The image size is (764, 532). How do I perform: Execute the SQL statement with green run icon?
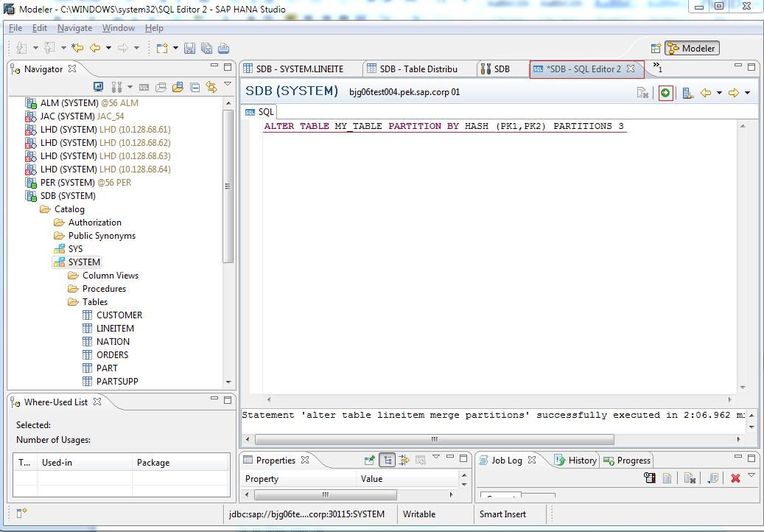click(665, 93)
